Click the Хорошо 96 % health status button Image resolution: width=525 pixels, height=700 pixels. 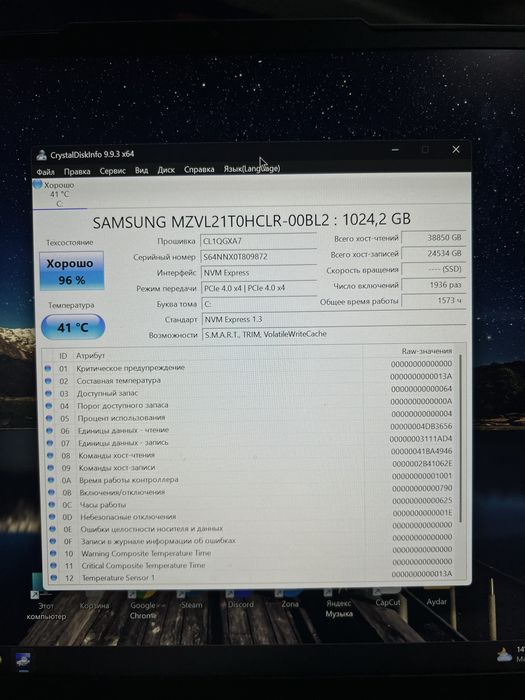[71, 271]
